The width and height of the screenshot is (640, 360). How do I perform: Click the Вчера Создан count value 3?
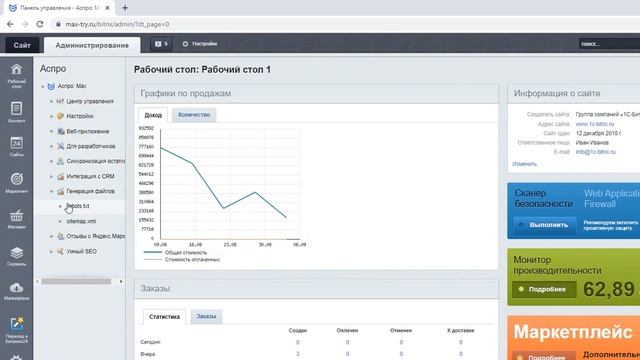click(298, 354)
